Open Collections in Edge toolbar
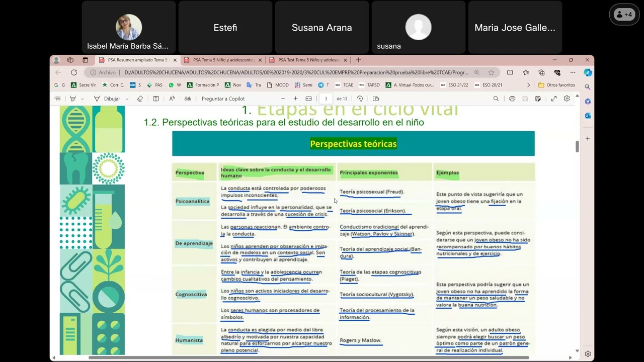Image resolution: width=644 pixels, height=362 pixels. [541, 72]
